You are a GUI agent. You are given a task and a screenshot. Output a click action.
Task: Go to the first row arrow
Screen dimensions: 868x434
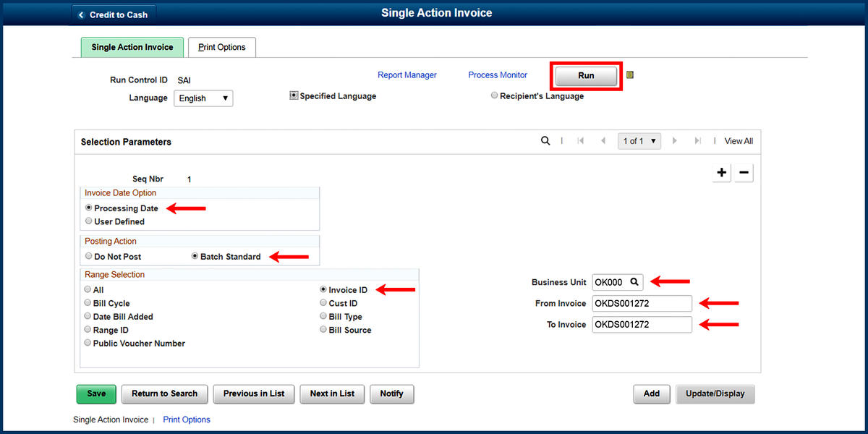580,141
